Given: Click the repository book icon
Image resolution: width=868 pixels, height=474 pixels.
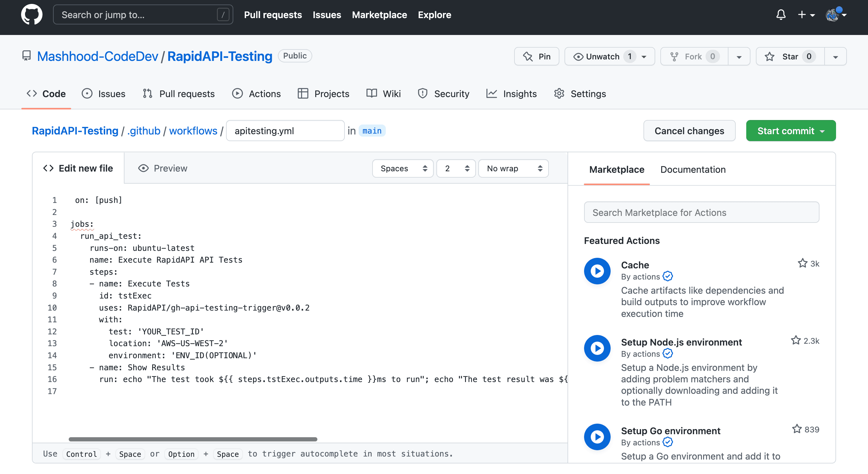Looking at the screenshot, I should [27, 56].
